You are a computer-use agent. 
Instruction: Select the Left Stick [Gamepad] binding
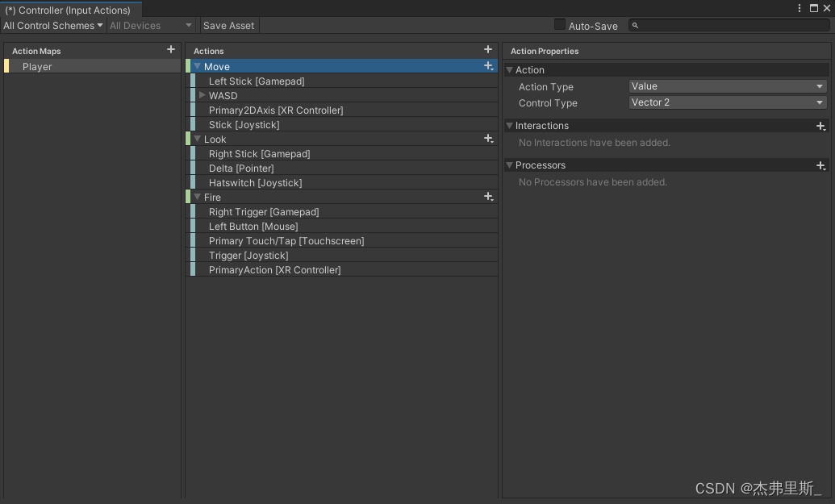tap(257, 81)
